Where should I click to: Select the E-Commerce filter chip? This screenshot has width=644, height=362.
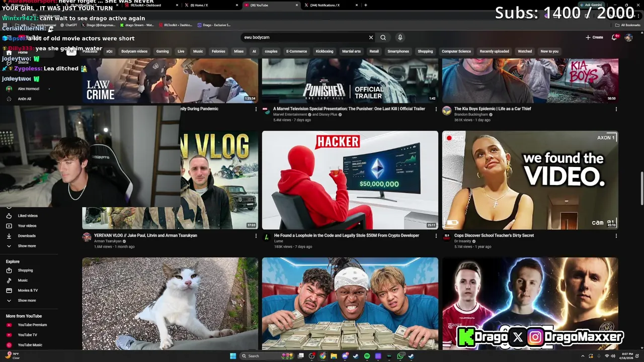pos(296,51)
